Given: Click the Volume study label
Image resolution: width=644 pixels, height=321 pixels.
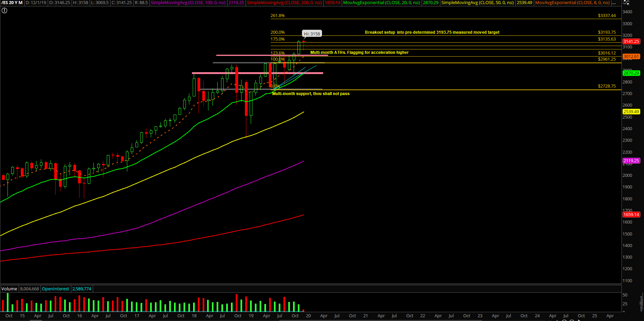Looking at the screenshot, I should click(x=9, y=289).
